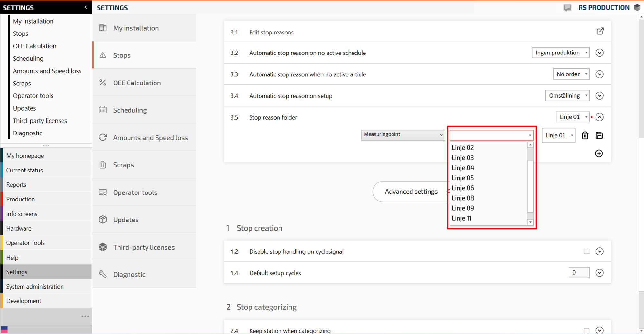Collapse the settings sidebar with arrow icon
This screenshot has width=644, height=334.
pyautogui.click(x=86, y=7)
